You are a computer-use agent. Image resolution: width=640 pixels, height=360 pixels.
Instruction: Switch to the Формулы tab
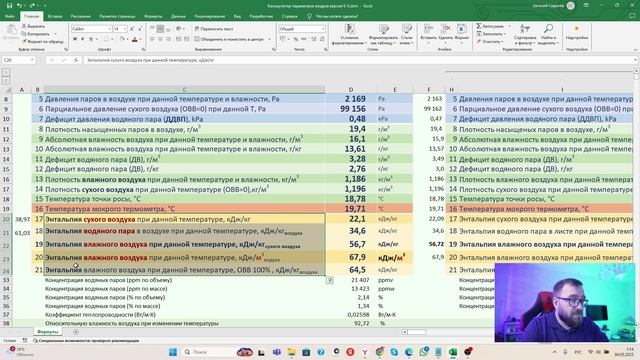(x=153, y=16)
